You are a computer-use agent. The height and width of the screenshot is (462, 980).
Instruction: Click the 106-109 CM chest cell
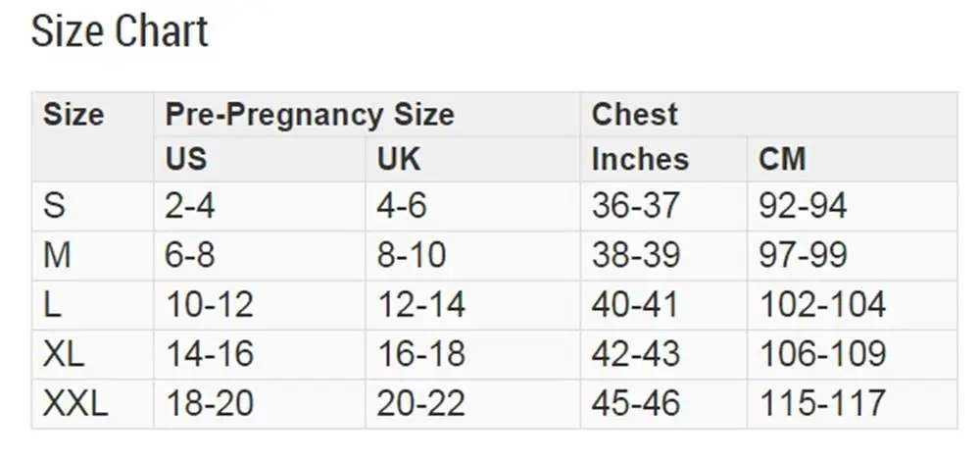click(853, 354)
